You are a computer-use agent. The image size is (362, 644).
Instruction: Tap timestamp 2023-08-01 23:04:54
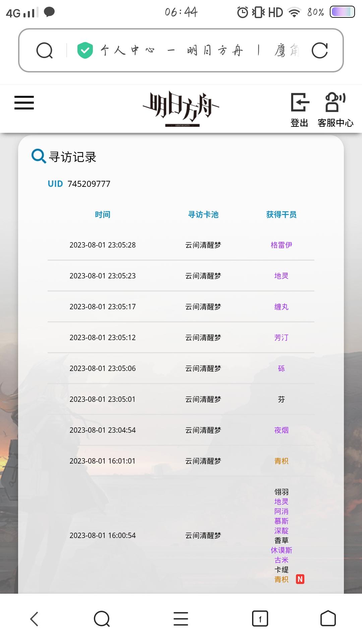click(103, 430)
